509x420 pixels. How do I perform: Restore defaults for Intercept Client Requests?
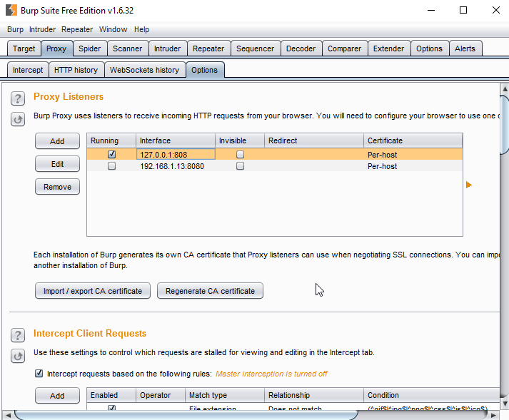tap(18, 356)
